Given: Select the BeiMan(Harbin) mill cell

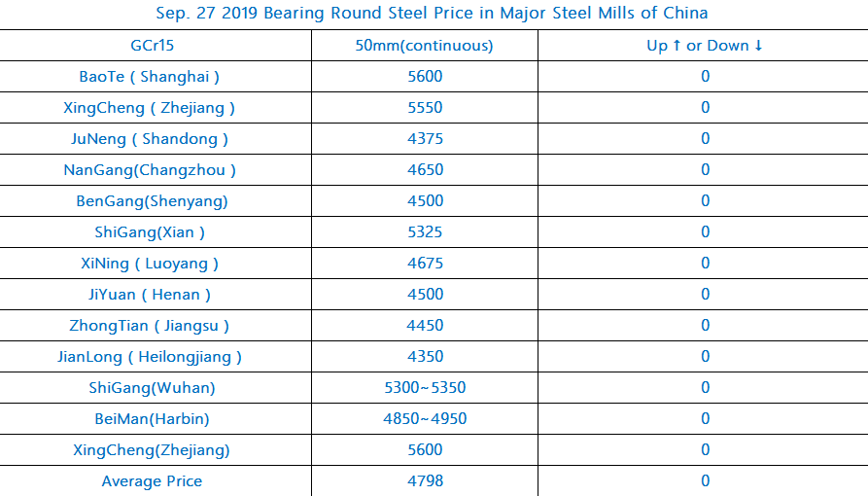Looking at the screenshot, I should [x=152, y=419].
